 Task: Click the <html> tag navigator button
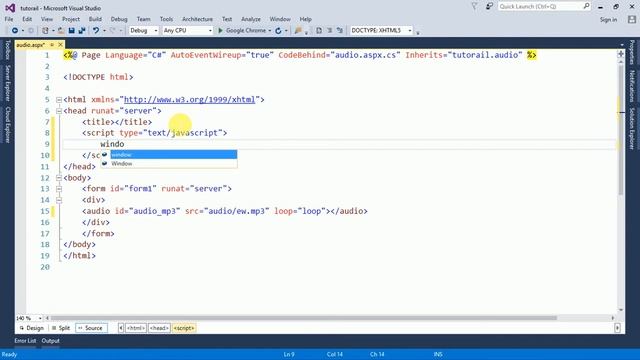pos(136,328)
